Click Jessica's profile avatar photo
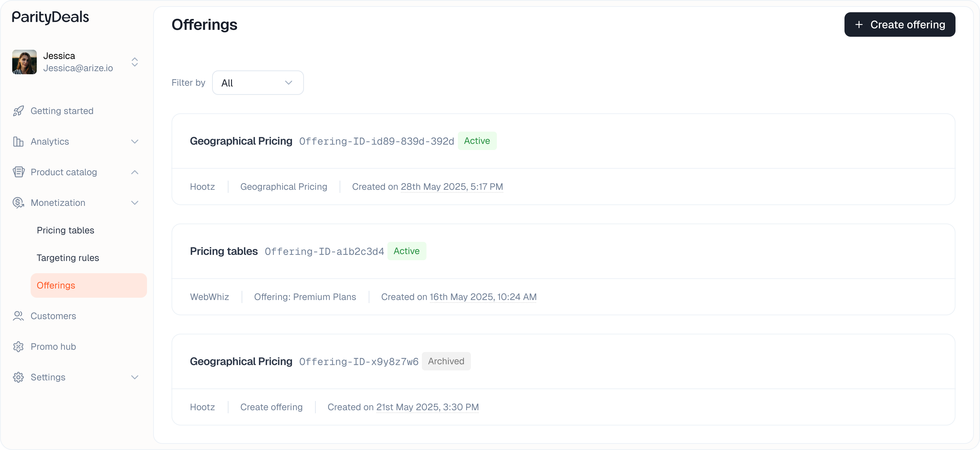 [24, 62]
